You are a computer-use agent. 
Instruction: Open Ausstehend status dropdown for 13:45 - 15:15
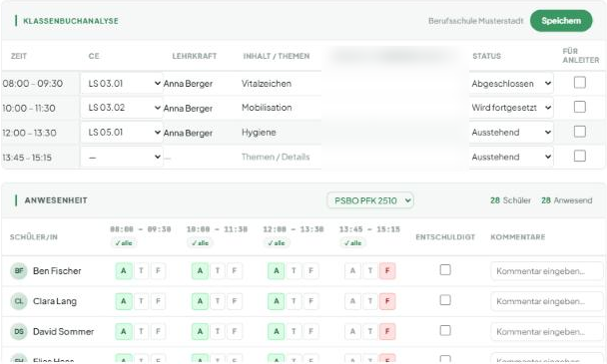point(511,157)
